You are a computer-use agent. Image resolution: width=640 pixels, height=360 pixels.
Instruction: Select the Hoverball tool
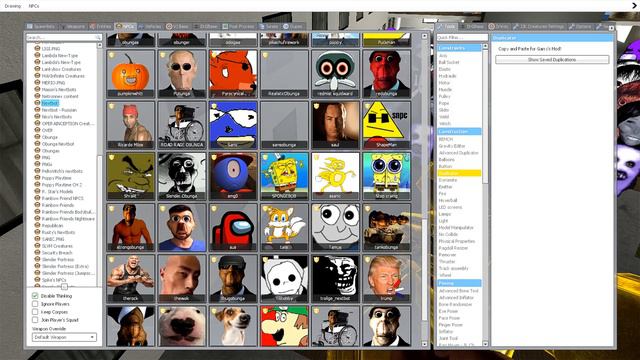(x=448, y=200)
